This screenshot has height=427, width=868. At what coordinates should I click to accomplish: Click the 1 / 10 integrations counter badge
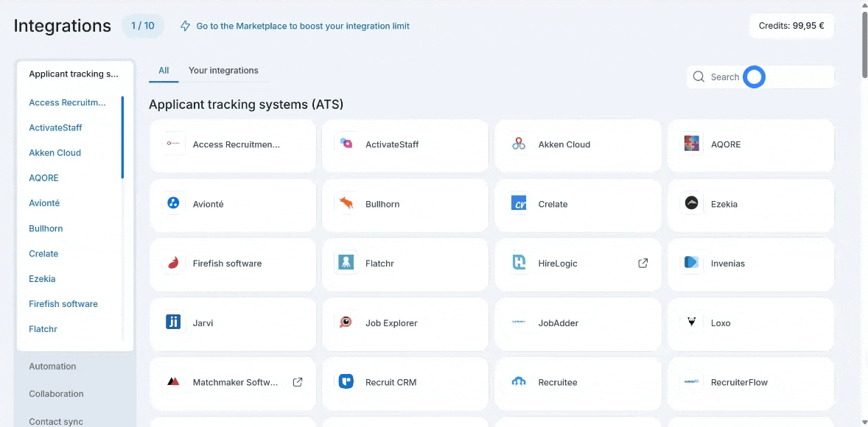(143, 26)
